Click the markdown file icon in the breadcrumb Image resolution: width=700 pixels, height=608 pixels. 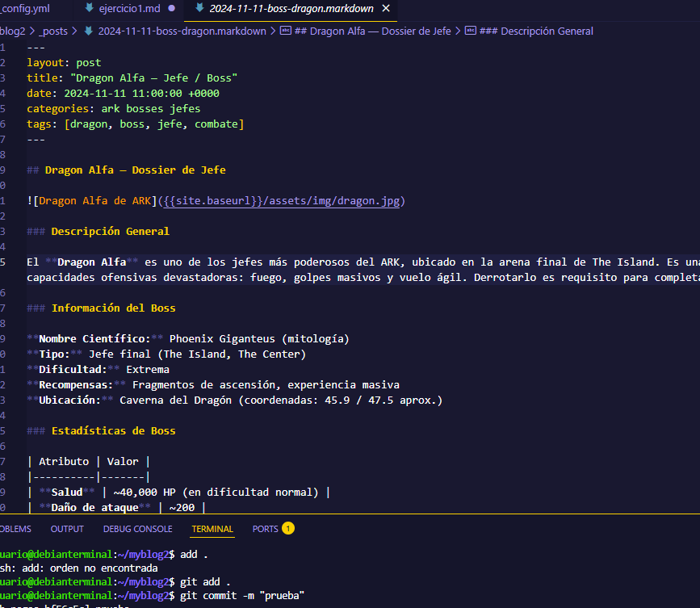tap(89, 31)
